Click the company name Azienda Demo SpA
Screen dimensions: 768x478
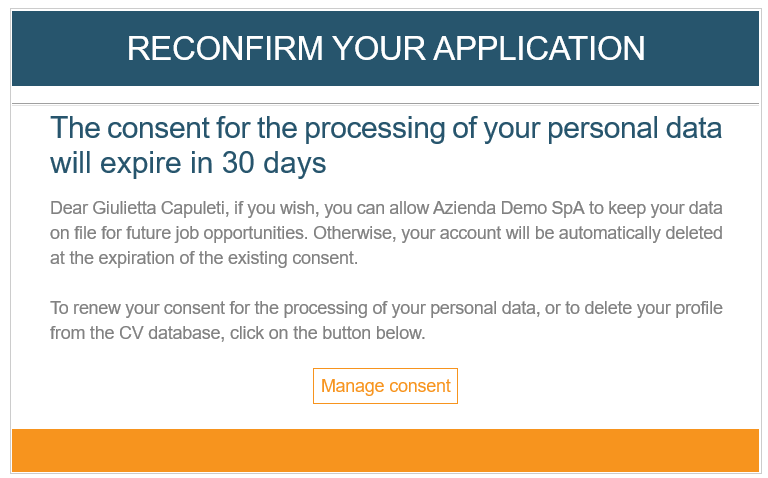508,208
